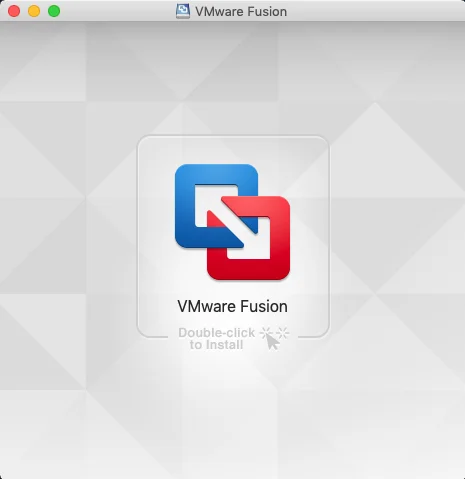This screenshot has height=479, width=465.
Task: Click the "to Install" hint line
Action: pos(216,345)
